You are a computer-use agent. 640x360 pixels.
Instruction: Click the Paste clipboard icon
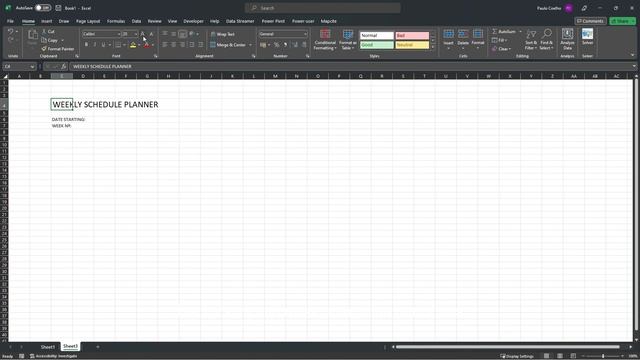(33, 35)
